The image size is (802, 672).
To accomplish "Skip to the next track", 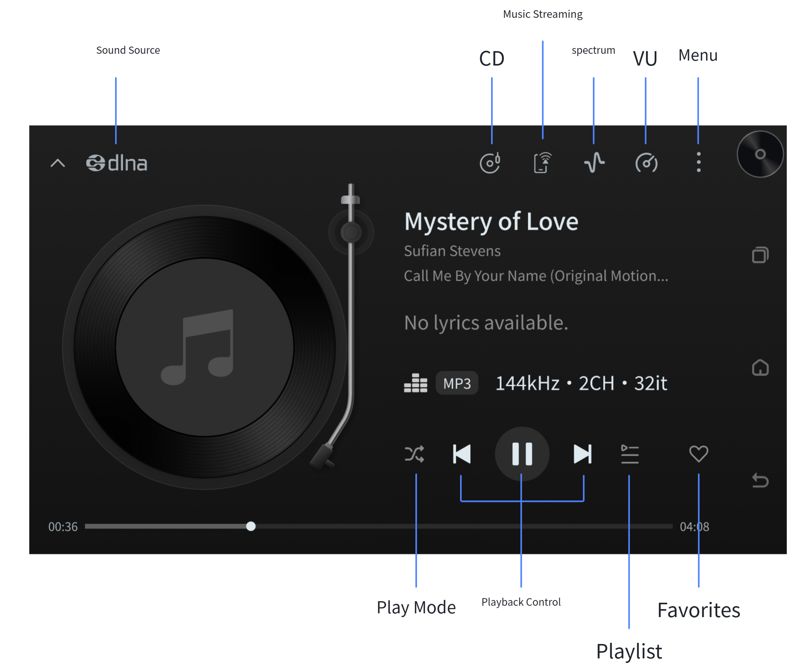I will (583, 454).
